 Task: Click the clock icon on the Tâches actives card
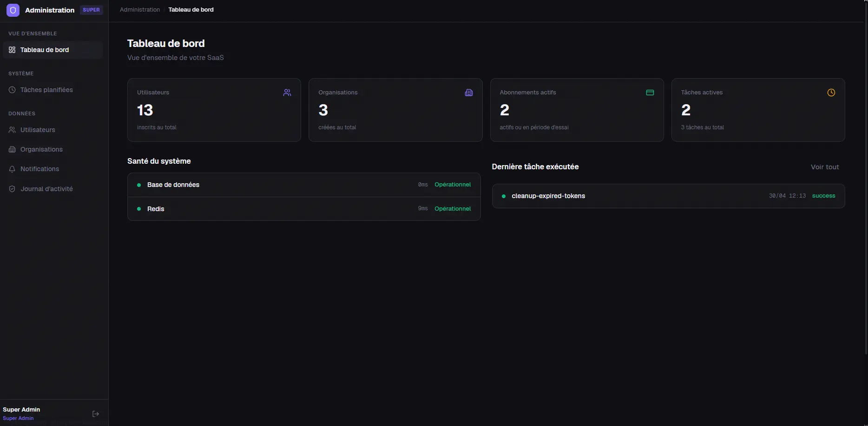[831, 93]
